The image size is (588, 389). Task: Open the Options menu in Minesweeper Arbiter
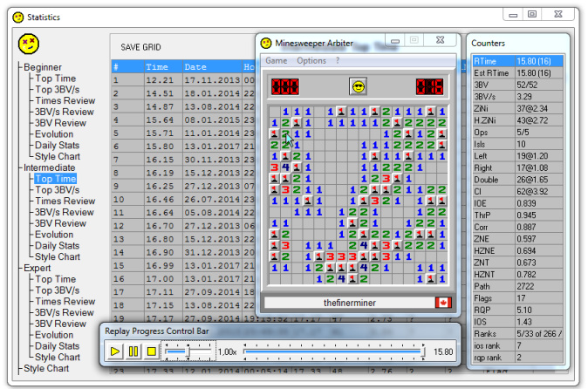point(311,61)
